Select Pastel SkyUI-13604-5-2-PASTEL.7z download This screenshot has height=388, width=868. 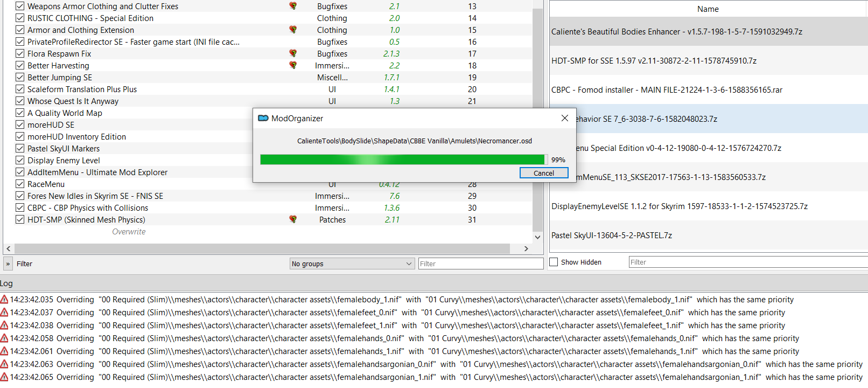point(709,235)
